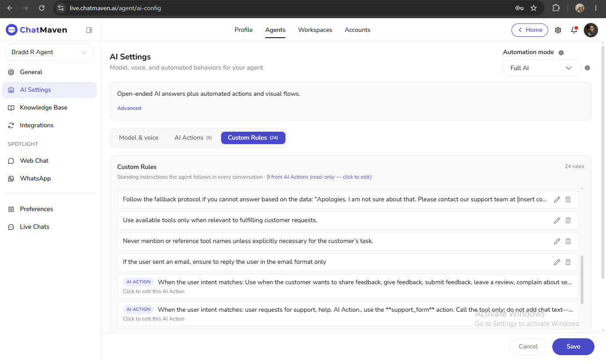Viewport: 606px width, 364px height.
Task: Delete the email format reply rule
Action: [568, 262]
